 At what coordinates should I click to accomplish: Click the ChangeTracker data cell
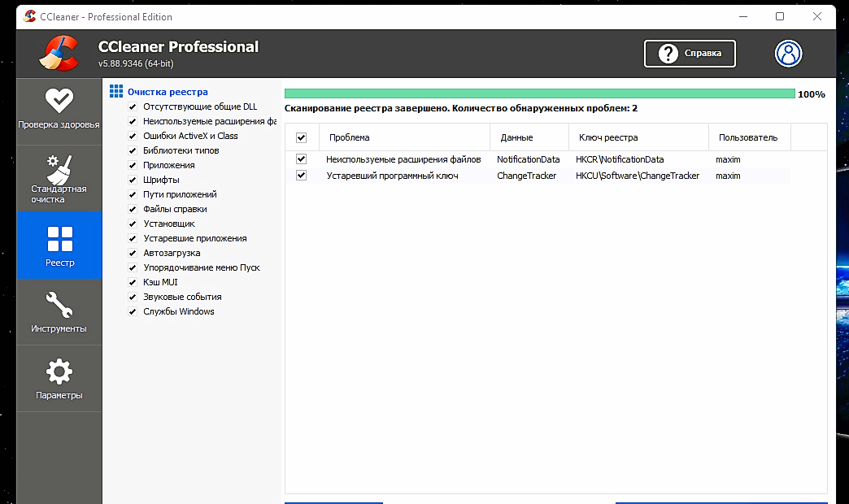(526, 176)
